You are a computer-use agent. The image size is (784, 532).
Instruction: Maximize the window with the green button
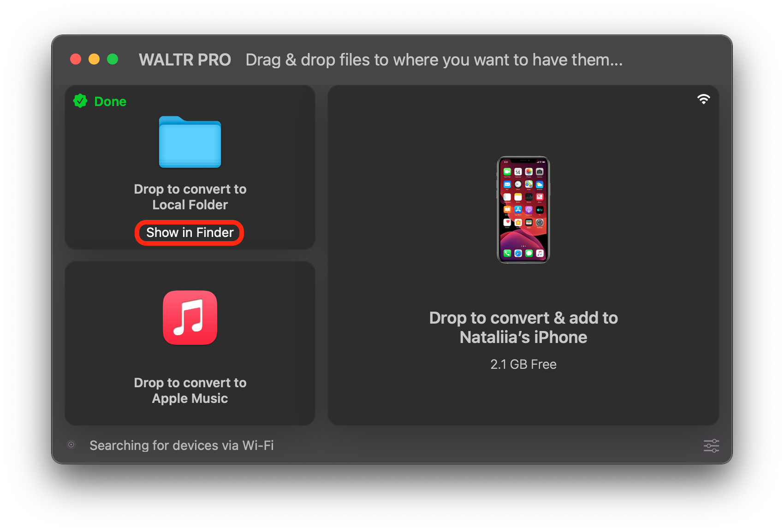pyautogui.click(x=113, y=59)
